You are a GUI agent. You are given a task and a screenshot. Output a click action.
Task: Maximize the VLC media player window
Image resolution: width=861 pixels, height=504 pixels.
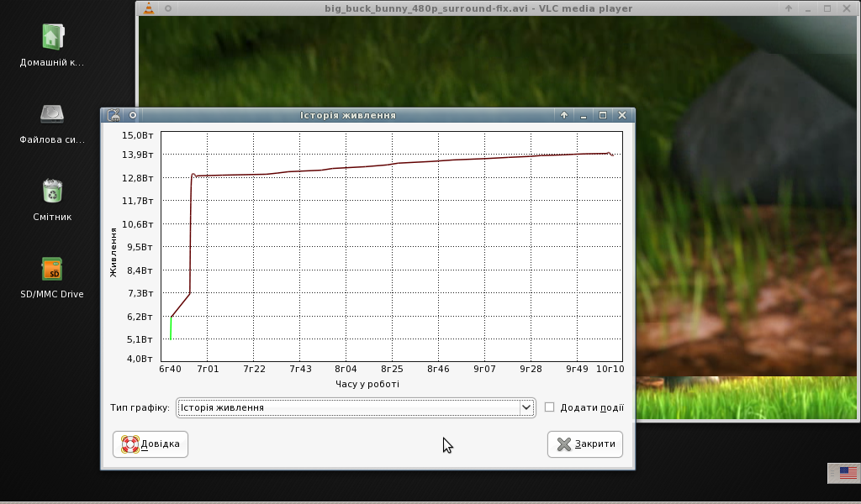pos(827,8)
